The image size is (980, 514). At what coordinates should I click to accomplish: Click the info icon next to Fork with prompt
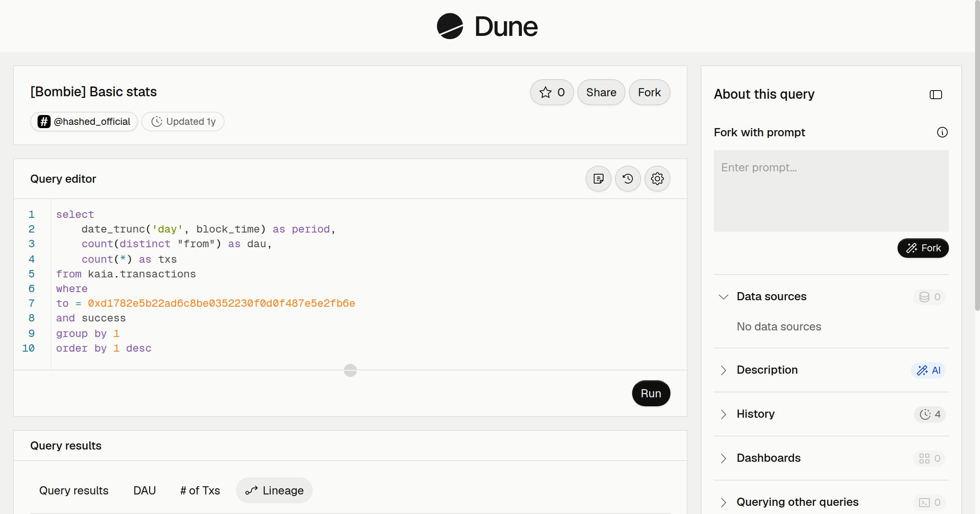[942, 132]
